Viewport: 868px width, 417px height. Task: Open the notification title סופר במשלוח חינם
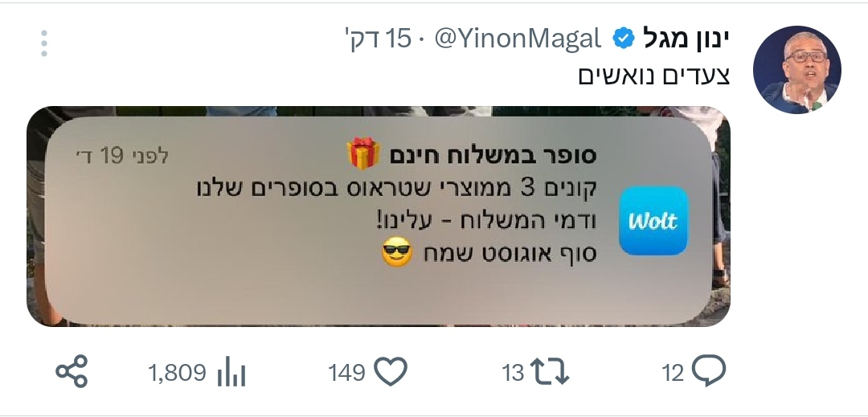(493, 155)
